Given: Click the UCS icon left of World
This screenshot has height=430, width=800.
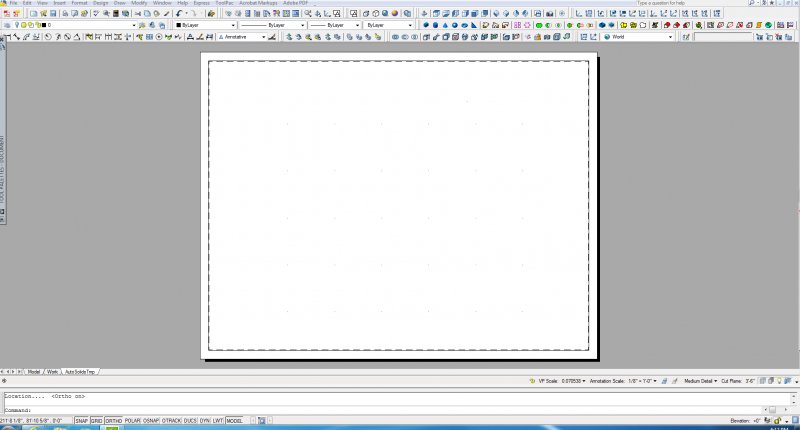Looking at the screenshot, I should click(593, 37).
